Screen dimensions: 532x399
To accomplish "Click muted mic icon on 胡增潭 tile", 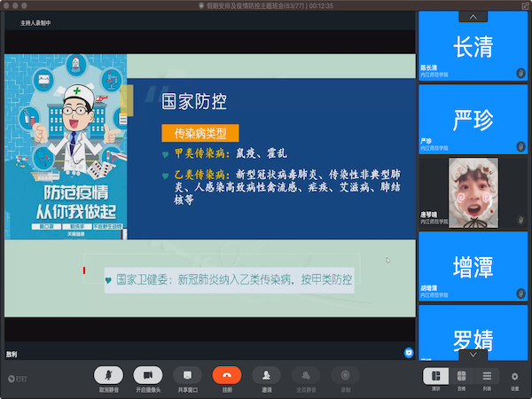I will [x=520, y=293].
